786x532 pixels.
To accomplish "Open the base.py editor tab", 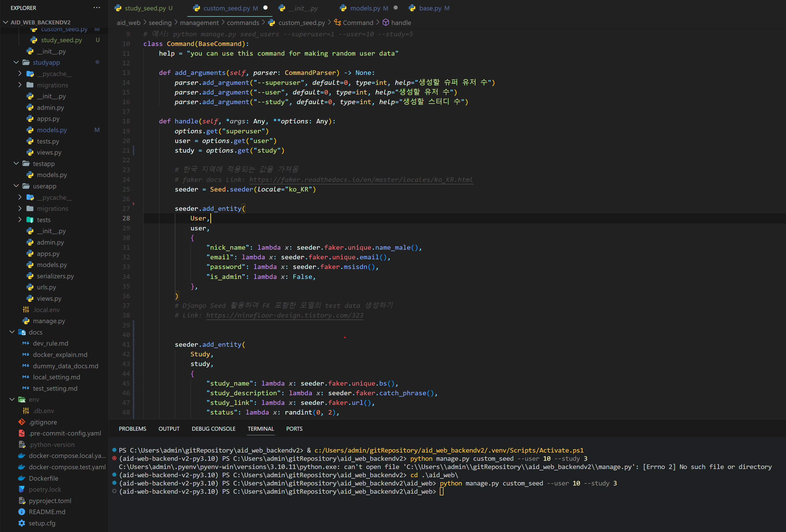I will [x=430, y=8].
